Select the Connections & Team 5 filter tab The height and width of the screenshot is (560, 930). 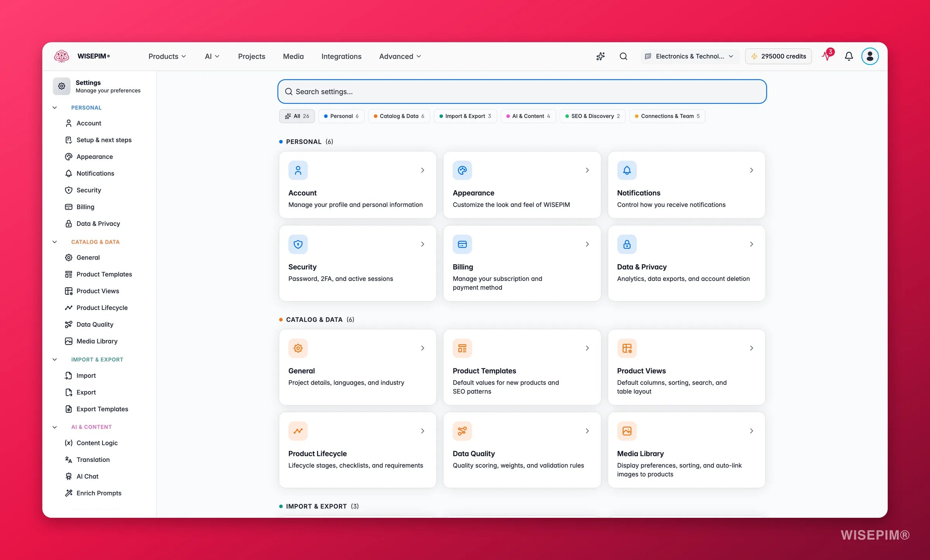[x=667, y=116]
